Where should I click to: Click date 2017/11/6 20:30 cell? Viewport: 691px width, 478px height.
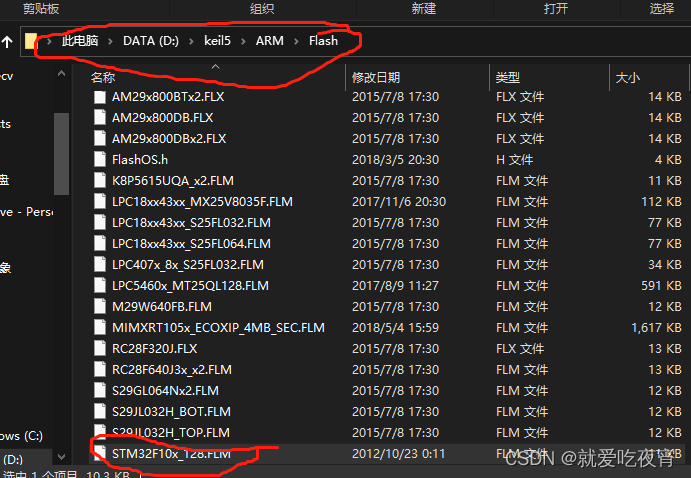click(399, 202)
